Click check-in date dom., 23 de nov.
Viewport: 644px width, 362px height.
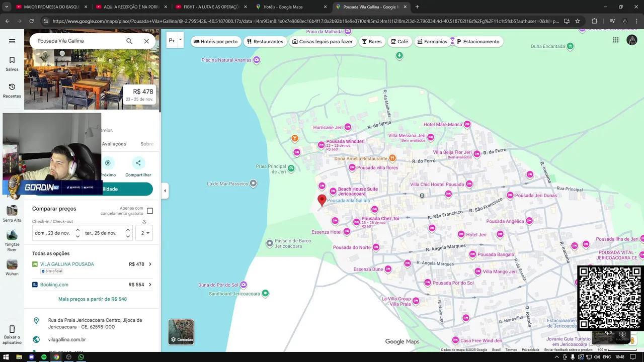tap(51, 233)
